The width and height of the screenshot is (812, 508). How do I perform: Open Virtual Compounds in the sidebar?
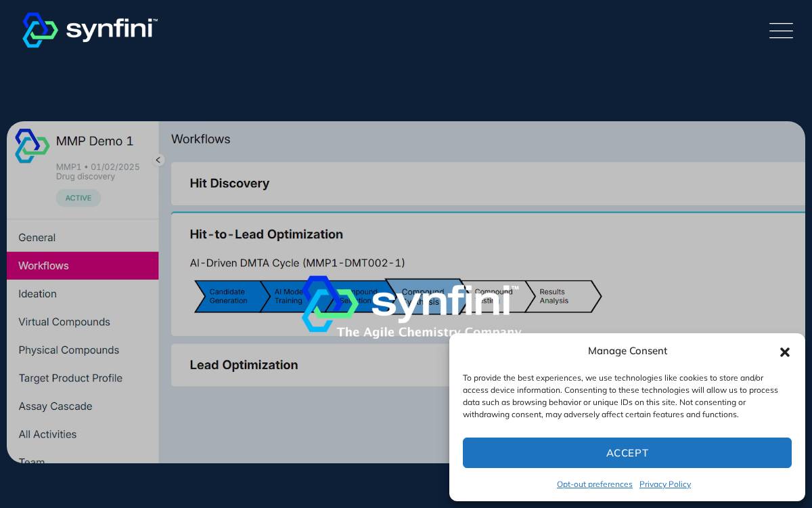tap(83, 322)
